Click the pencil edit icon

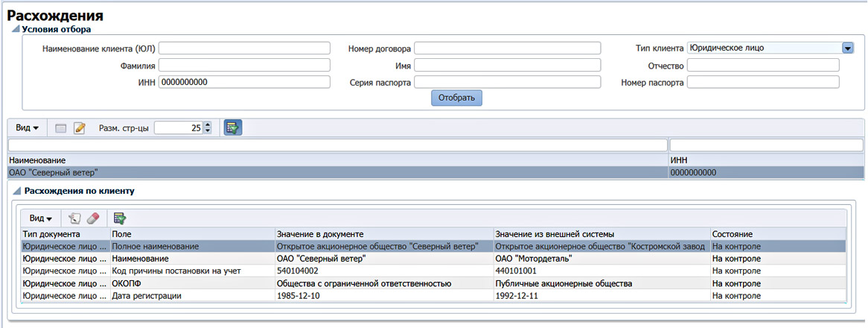pos(80,128)
